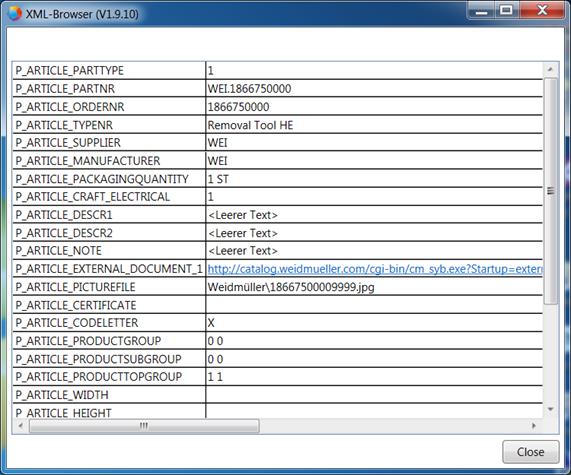Select the P_ARTICLE_ORDERNR property name cell
This screenshot has width=571, height=475.
click(x=109, y=107)
